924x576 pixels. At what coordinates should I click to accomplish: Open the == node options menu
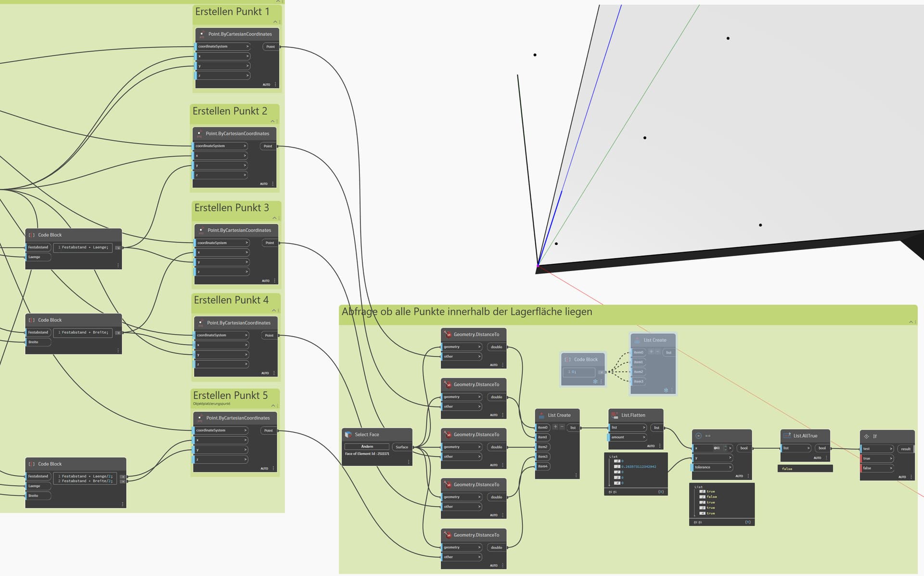(x=748, y=476)
